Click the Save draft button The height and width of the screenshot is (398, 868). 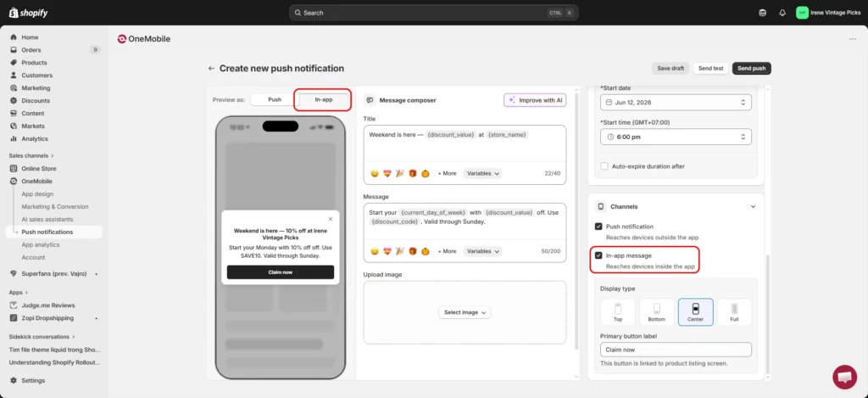[x=671, y=68]
